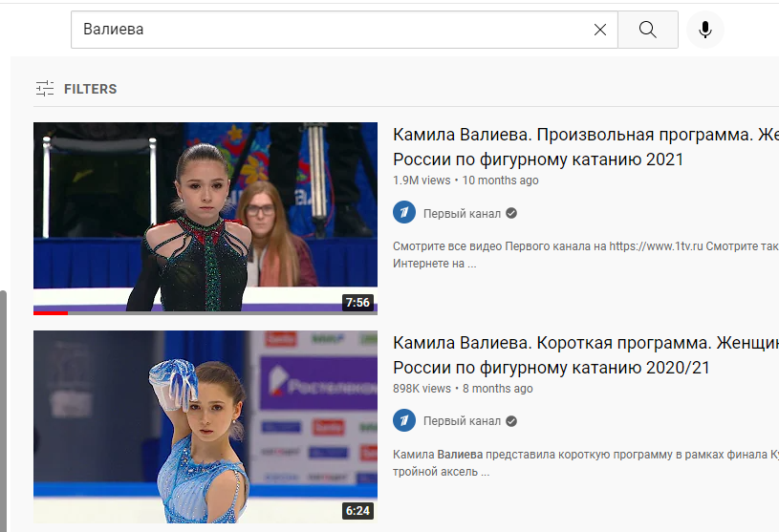This screenshot has height=532, width=779.
Task: Open second video thumbnail with blue dress
Action: click(x=206, y=427)
